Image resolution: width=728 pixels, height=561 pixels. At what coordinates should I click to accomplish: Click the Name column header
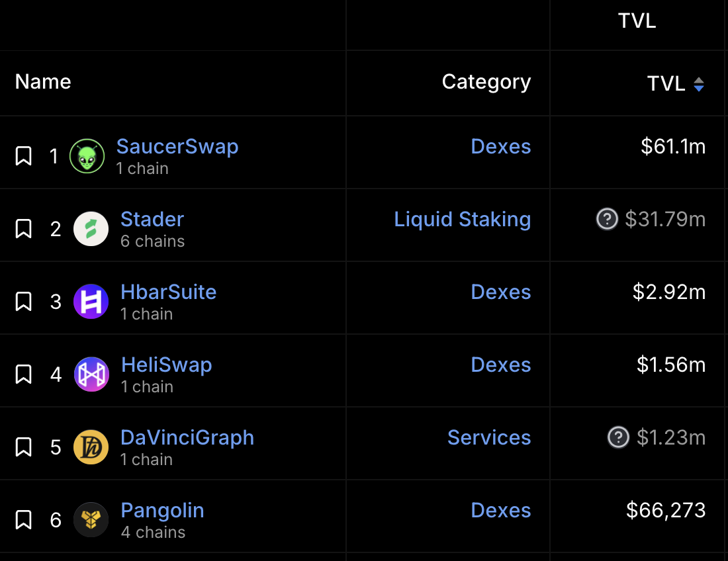point(43,81)
